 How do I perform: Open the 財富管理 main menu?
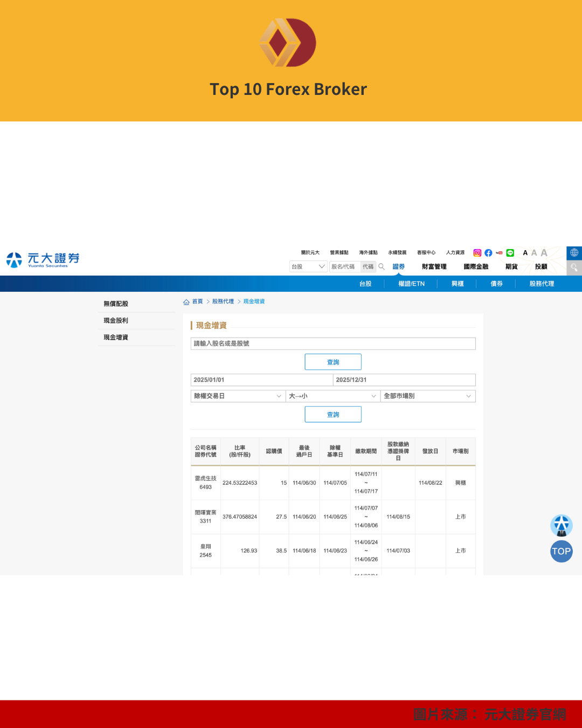[x=434, y=267]
